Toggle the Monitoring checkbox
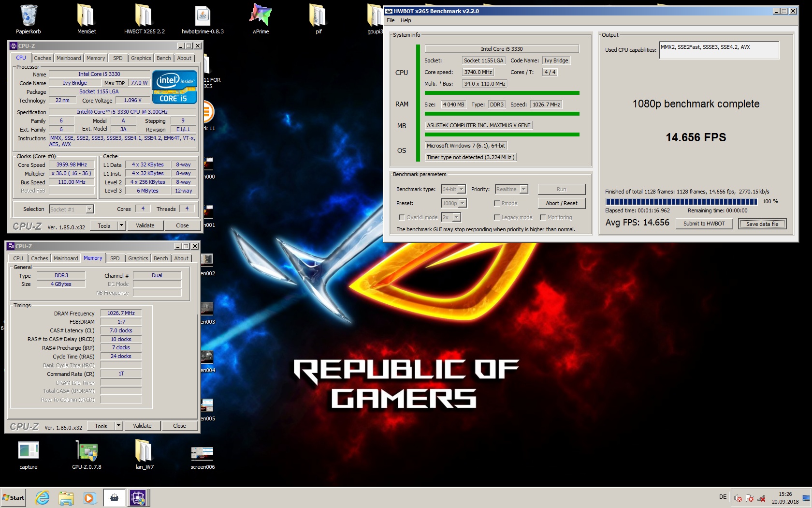 tap(543, 217)
